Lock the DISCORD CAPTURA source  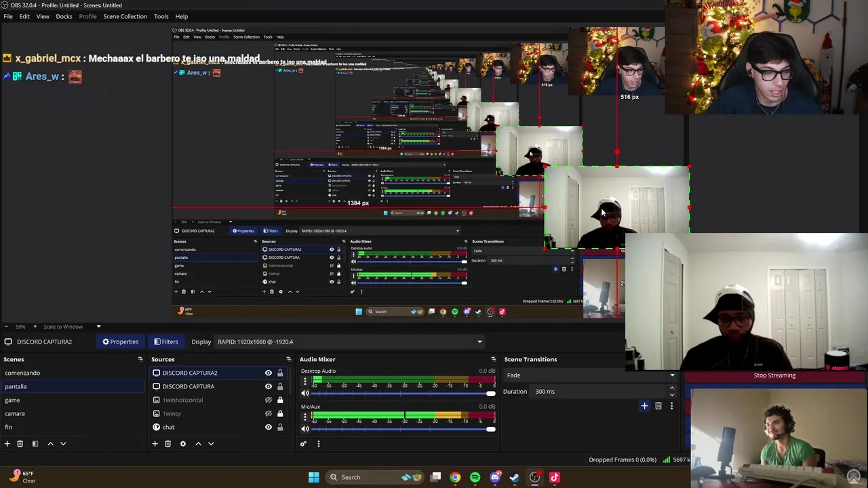pos(279,386)
